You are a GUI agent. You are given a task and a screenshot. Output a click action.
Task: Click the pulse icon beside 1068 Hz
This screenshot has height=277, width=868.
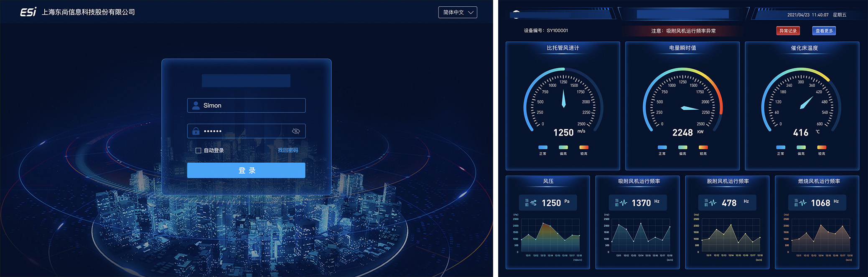[803, 203]
